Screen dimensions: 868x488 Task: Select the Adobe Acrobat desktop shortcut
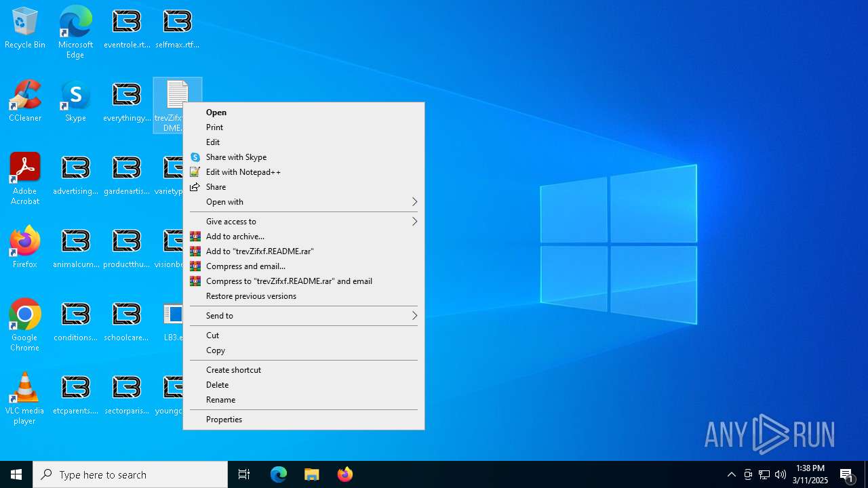click(25, 179)
